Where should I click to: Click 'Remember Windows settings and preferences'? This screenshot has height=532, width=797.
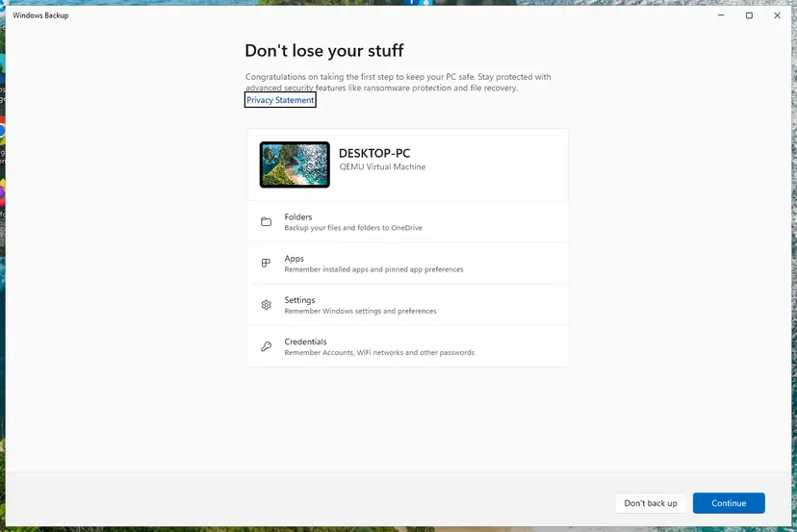(360, 311)
